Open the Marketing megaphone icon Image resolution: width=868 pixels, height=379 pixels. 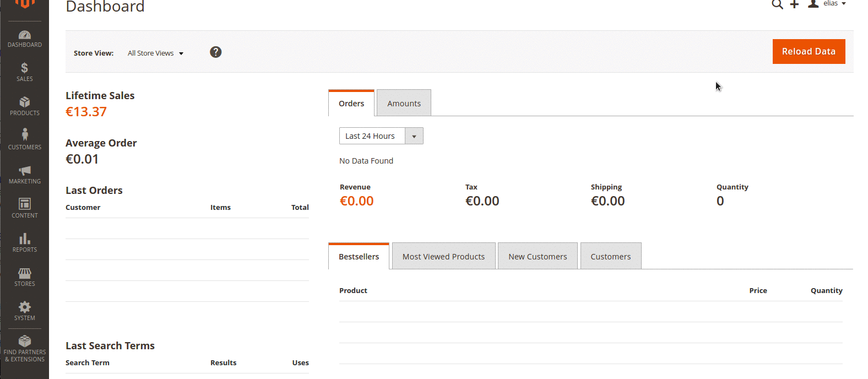click(x=25, y=171)
